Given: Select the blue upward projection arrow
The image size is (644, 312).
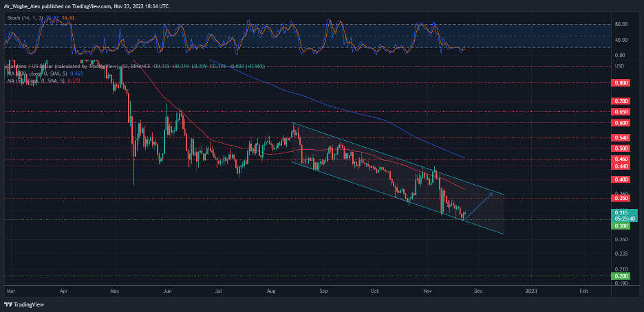Looking at the screenshot, I should point(480,205).
